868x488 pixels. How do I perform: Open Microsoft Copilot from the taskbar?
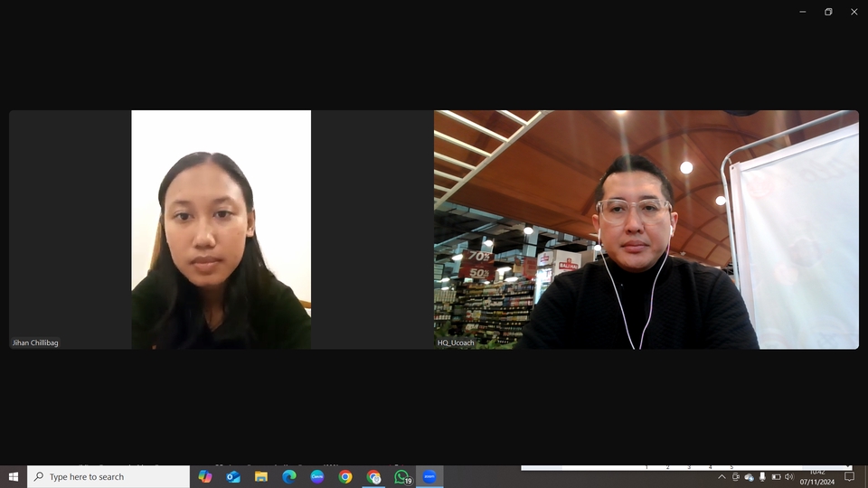click(x=205, y=476)
